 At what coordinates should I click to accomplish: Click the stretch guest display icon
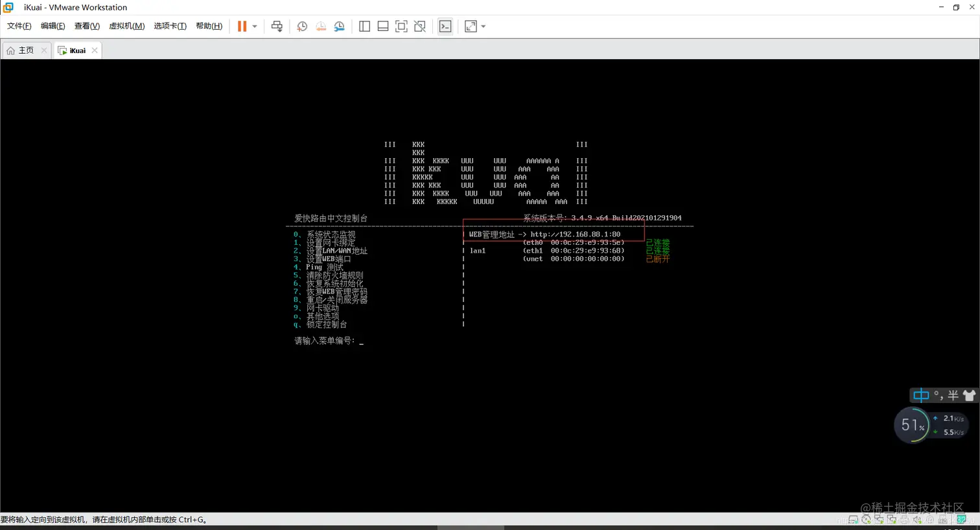(x=471, y=27)
